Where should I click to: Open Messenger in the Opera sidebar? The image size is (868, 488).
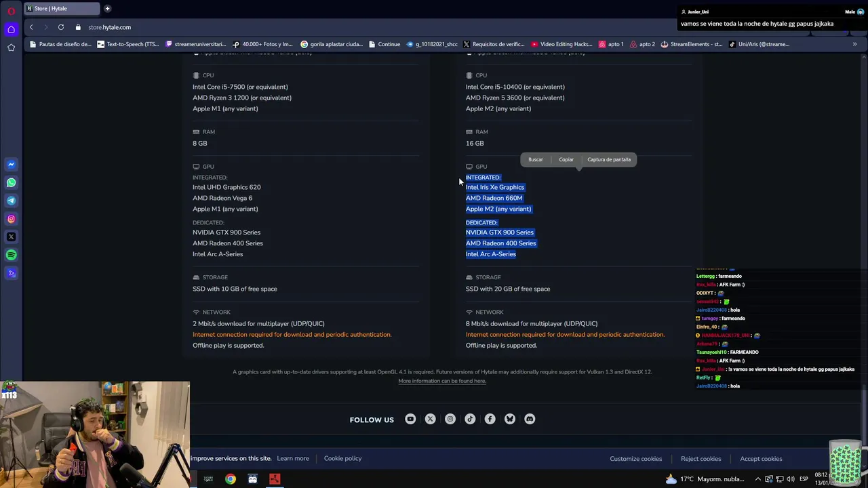[11, 165]
